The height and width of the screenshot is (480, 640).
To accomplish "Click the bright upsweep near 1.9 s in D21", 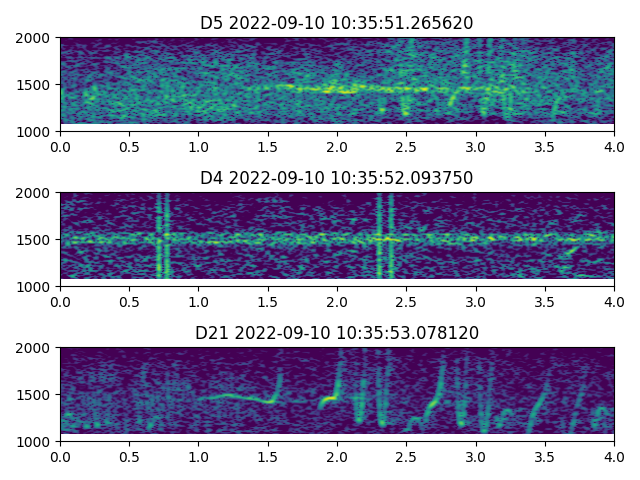I will (x=327, y=401).
